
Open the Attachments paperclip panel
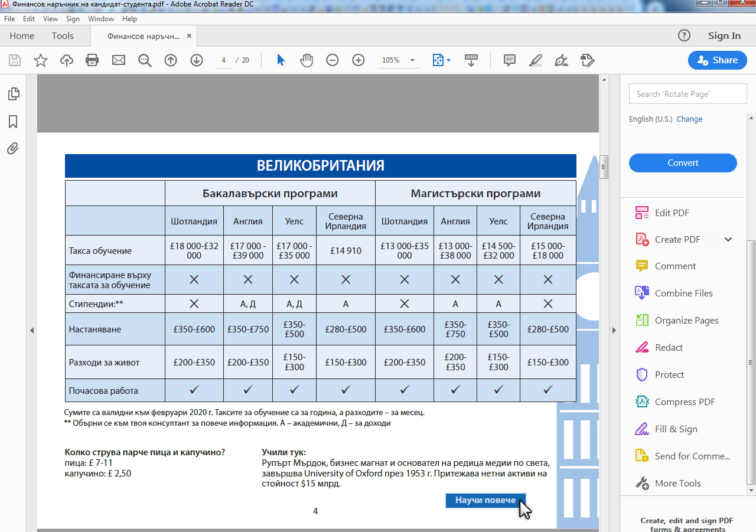coord(13,149)
